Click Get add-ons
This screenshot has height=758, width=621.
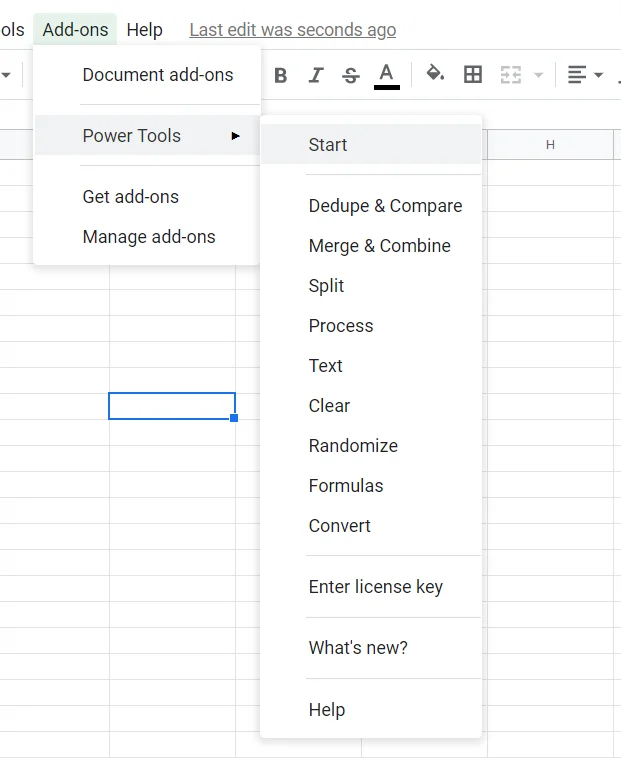coord(131,197)
